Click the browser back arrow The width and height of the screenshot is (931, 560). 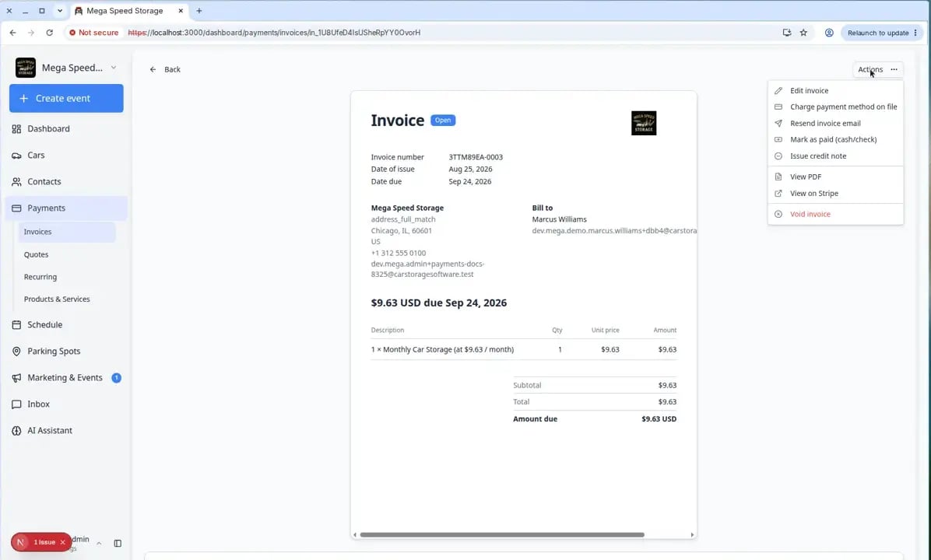point(13,33)
